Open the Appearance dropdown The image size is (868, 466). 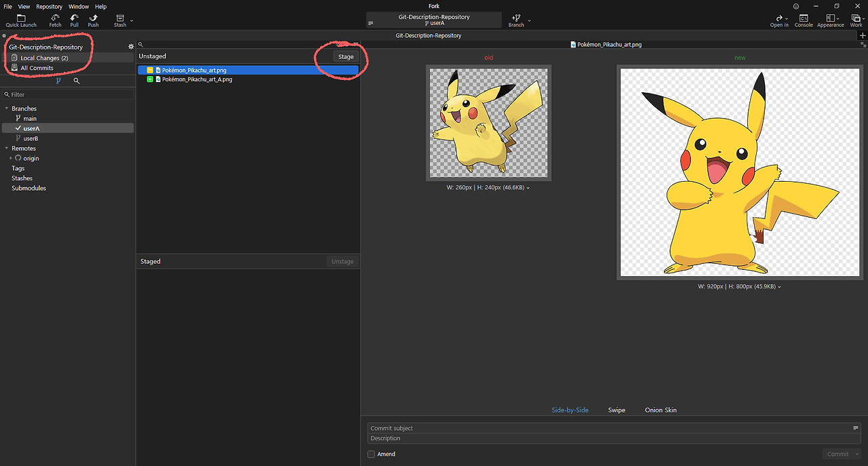pos(831,20)
